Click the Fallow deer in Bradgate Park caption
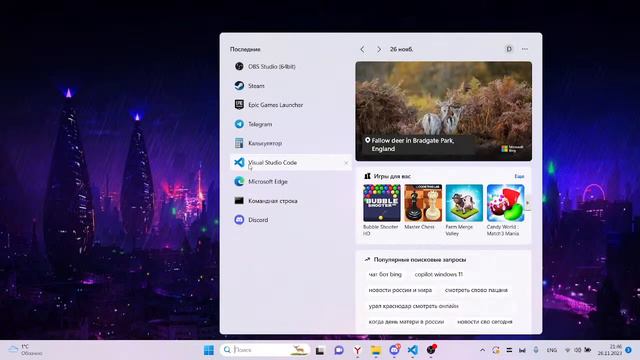The height and width of the screenshot is (360, 640). 413,144
